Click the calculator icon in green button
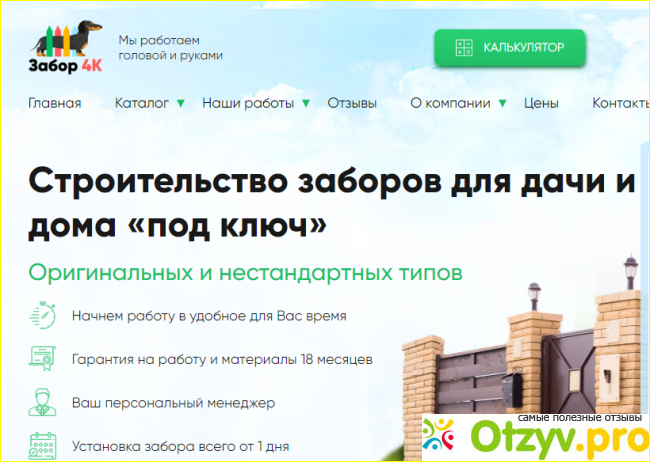This screenshot has width=650, height=462. pos(463,47)
